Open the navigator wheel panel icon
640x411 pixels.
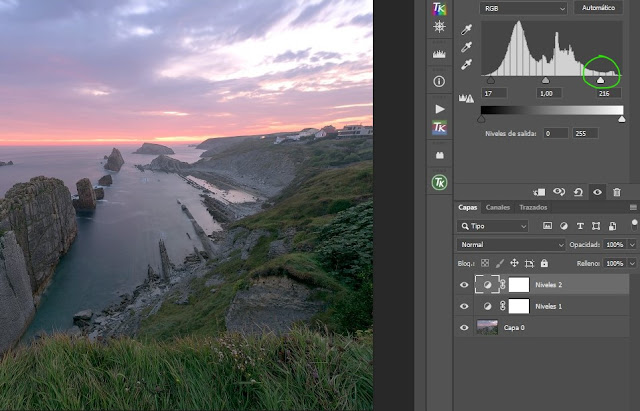439,27
